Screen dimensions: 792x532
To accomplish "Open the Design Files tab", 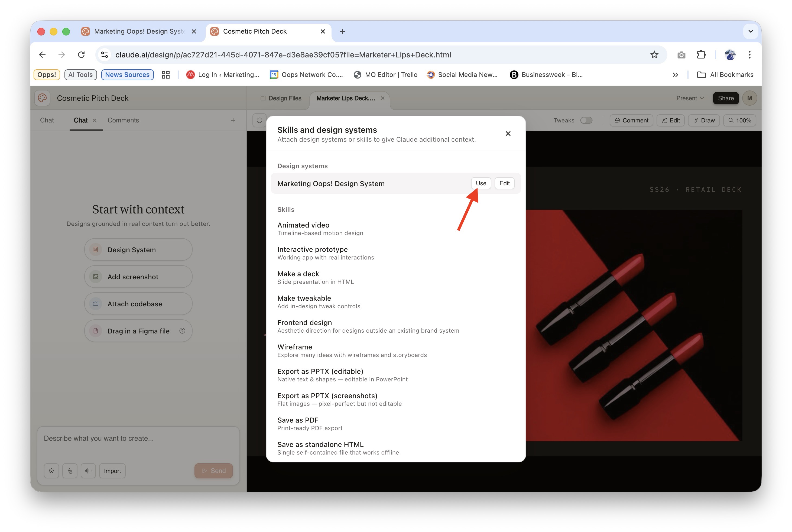I will point(281,98).
